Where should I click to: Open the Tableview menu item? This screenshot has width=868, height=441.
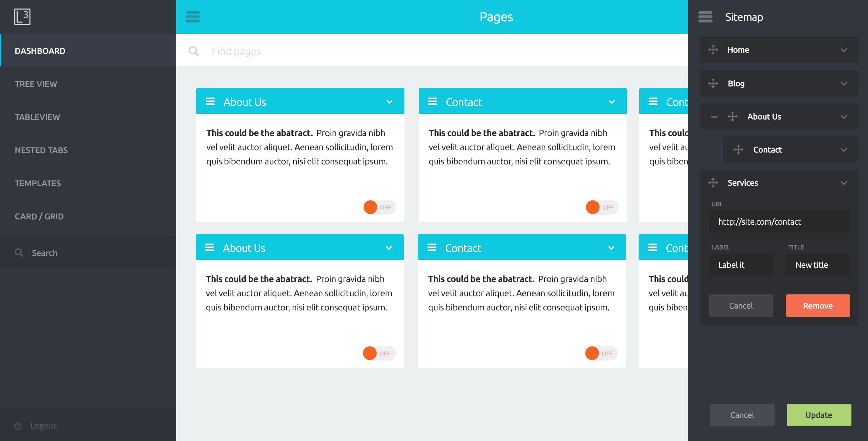pyautogui.click(x=88, y=117)
